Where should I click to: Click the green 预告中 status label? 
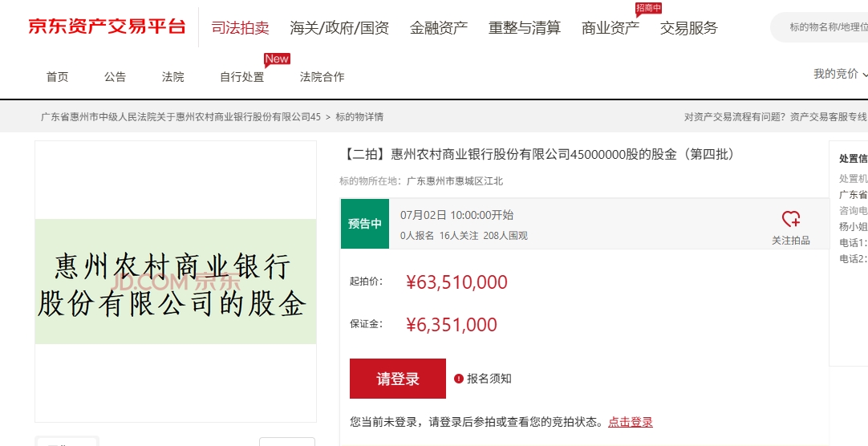[365, 224]
